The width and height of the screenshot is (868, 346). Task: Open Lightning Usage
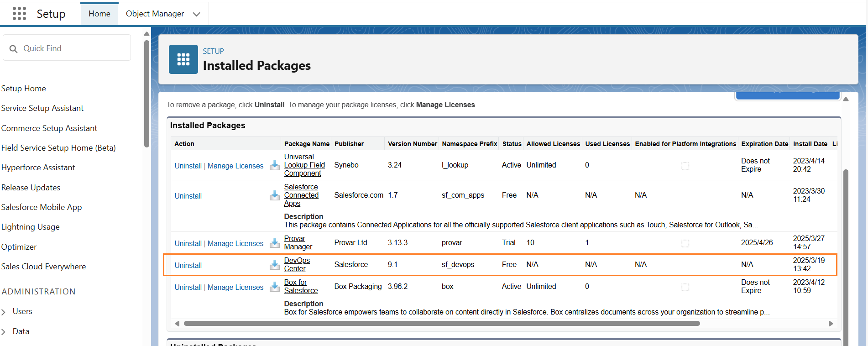[x=31, y=227]
